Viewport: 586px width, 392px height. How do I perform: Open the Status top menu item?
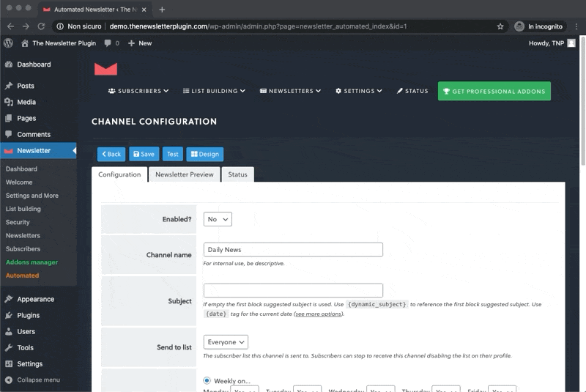[412, 91]
